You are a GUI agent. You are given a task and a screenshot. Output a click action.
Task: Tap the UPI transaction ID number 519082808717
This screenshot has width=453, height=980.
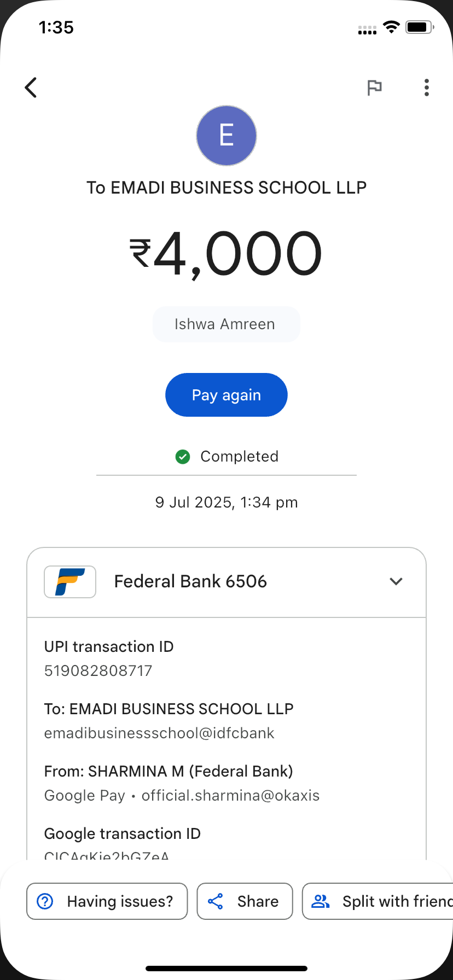click(x=98, y=671)
